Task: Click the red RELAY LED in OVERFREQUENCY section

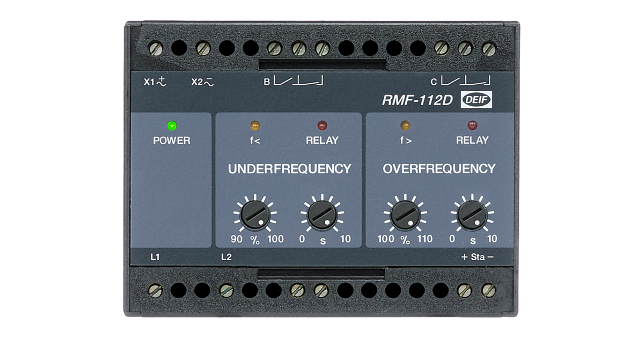Action: [x=472, y=126]
